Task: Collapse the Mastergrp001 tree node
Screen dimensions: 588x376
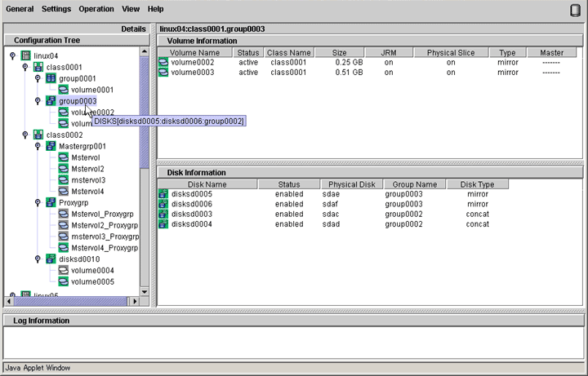Action: [38, 146]
